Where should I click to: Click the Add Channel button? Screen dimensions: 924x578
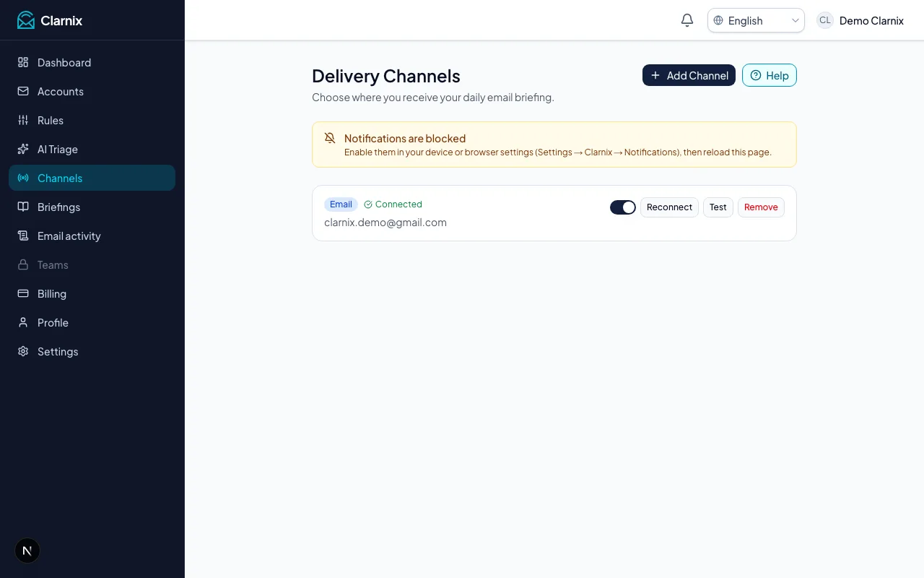click(689, 75)
